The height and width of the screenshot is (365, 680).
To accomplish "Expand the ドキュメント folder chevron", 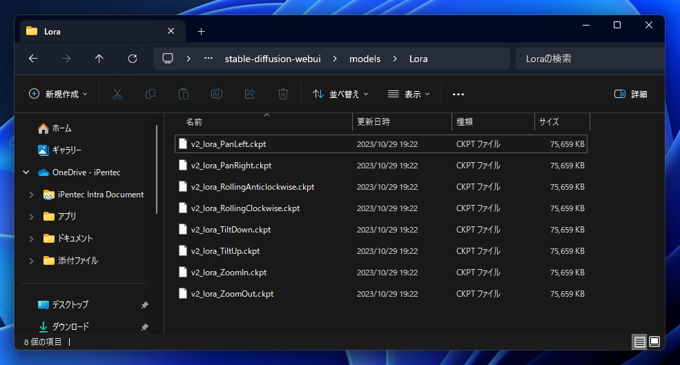I will pyautogui.click(x=31, y=238).
